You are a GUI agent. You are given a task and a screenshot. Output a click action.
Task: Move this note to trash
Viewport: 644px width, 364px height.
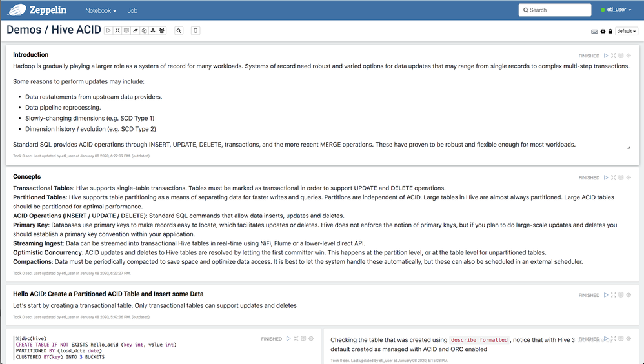[x=196, y=30]
